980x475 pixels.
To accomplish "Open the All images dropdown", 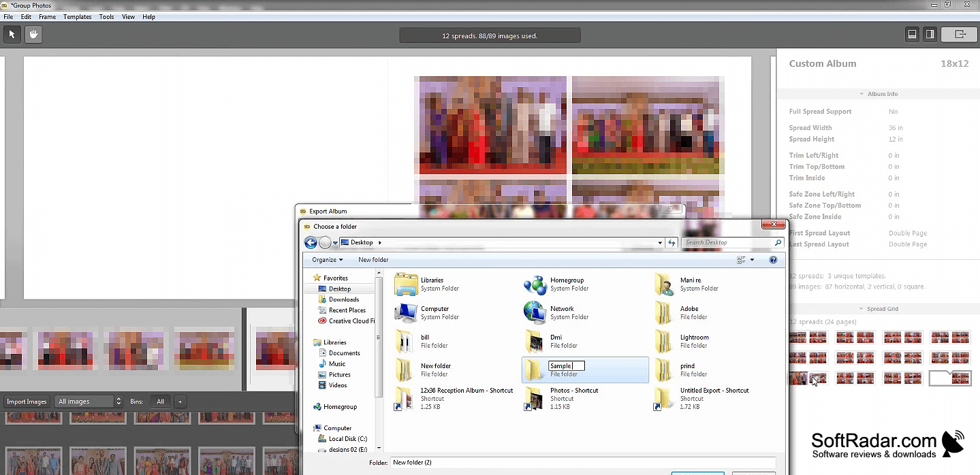I will (x=89, y=402).
